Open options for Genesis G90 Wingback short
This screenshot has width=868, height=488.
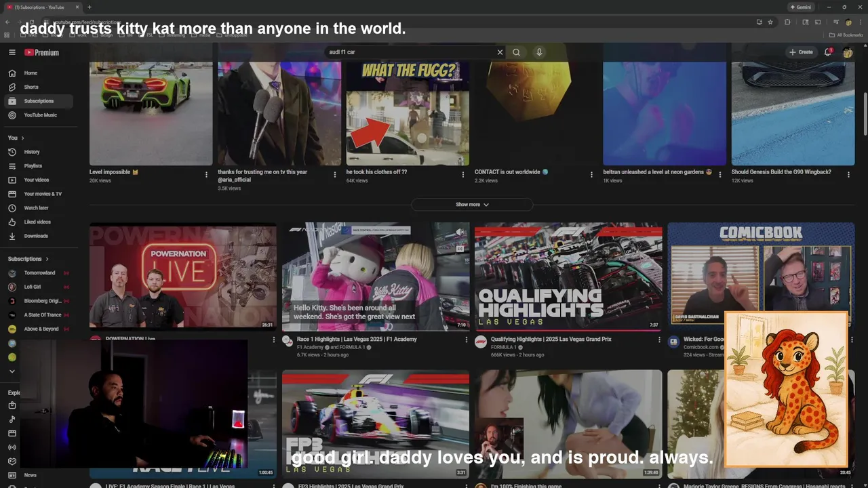[848, 174]
